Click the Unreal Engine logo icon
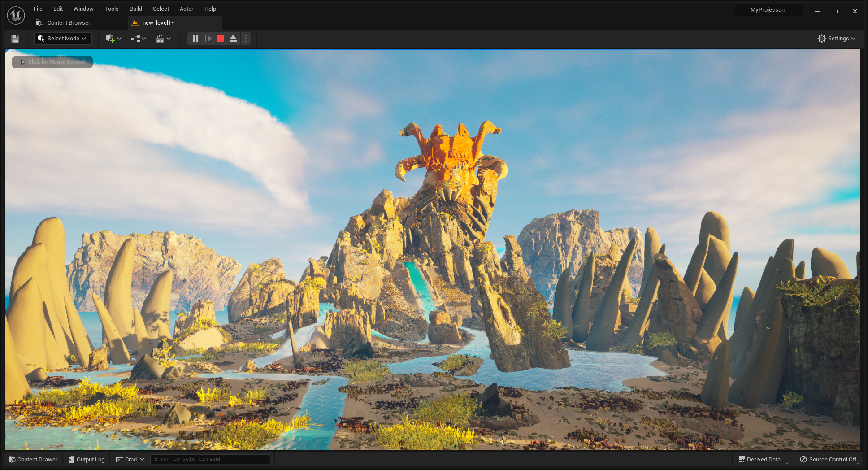 click(x=16, y=15)
